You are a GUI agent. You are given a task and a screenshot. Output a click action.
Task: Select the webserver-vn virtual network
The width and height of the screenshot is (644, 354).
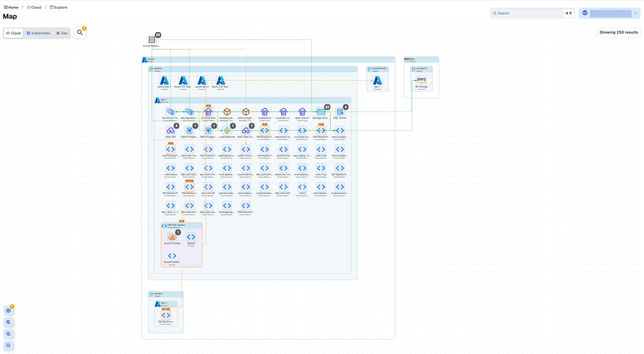point(283,131)
